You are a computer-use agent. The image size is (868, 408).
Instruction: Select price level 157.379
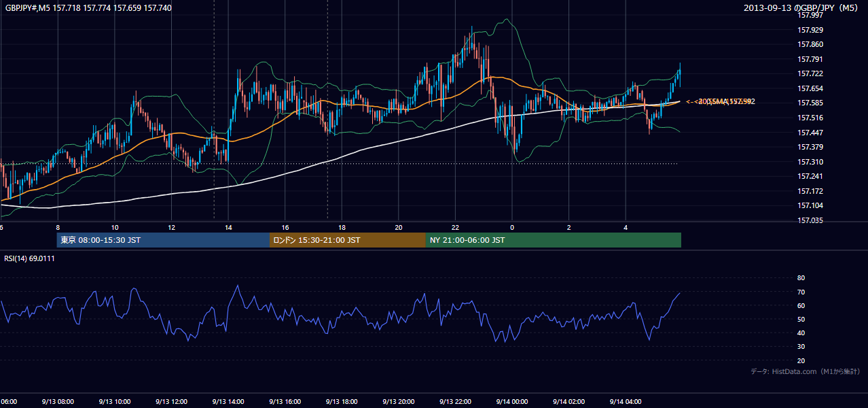(x=810, y=147)
